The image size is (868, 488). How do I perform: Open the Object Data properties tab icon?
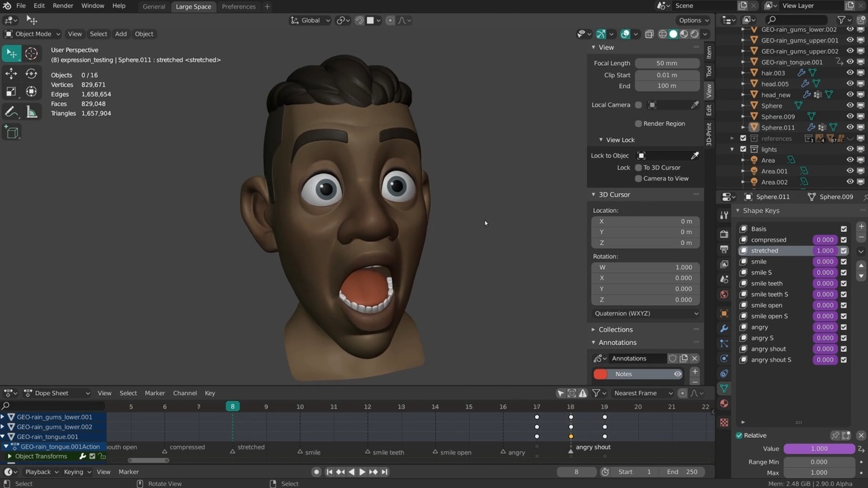[724, 388]
